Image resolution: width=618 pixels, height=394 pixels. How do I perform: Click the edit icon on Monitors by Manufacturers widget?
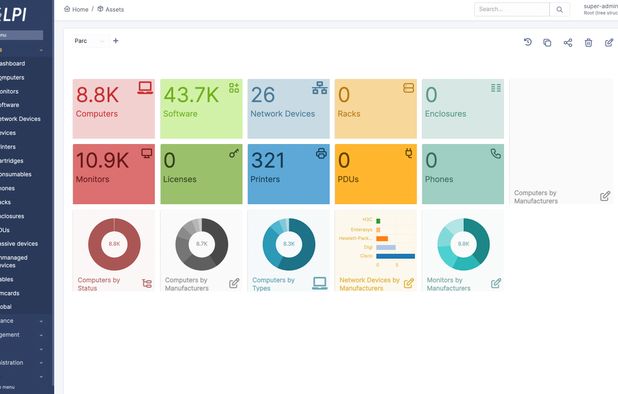(496, 283)
